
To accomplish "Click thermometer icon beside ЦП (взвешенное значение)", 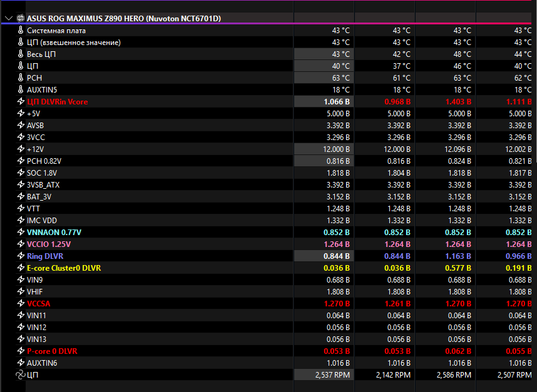I will (x=21, y=43).
